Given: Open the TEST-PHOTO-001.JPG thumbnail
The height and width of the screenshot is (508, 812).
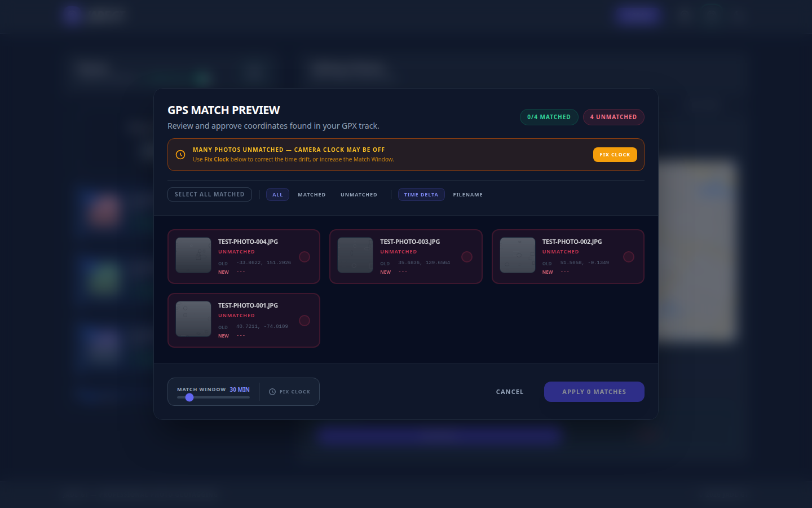Looking at the screenshot, I should (x=193, y=319).
